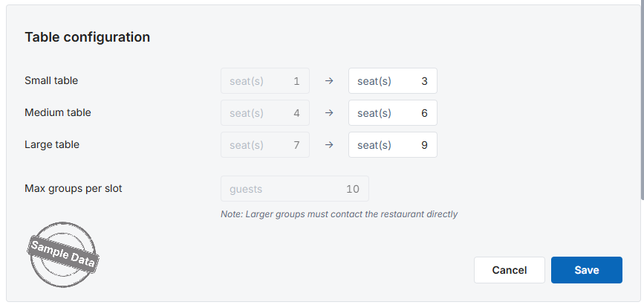The width and height of the screenshot is (644, 305).
Task: Focus Small table maximum seats field
Action: (393, 80)
